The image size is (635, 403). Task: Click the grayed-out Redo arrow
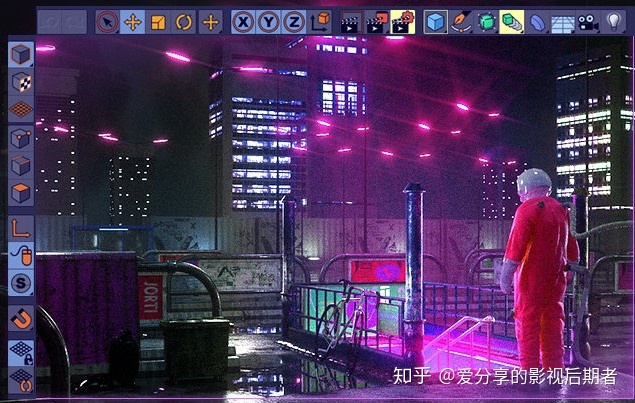(75, 22)
